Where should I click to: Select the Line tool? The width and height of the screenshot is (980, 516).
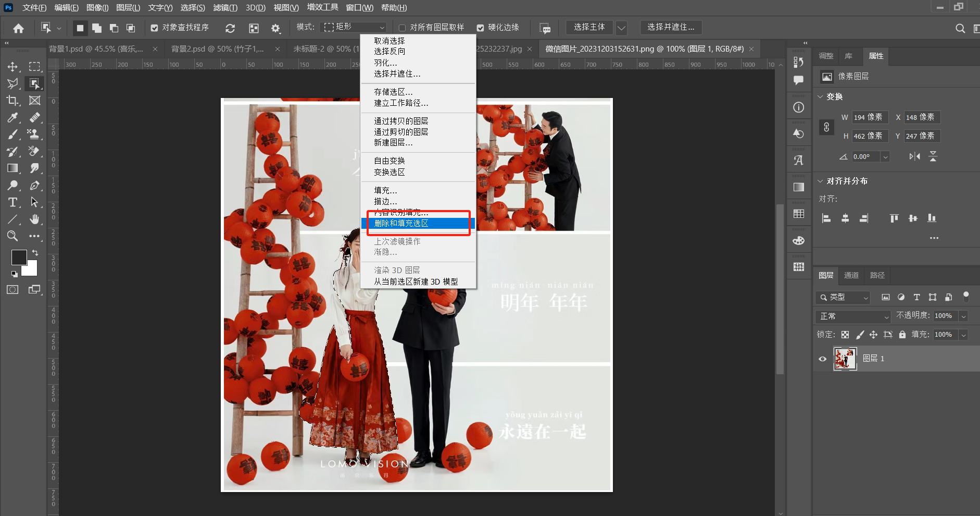pyautogui.click(x=12, y=219)
